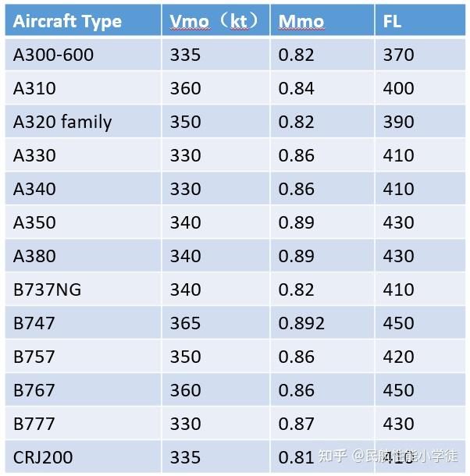
Task: Click the B777 Mmo value 0.87
Action: tap(297, 424)
